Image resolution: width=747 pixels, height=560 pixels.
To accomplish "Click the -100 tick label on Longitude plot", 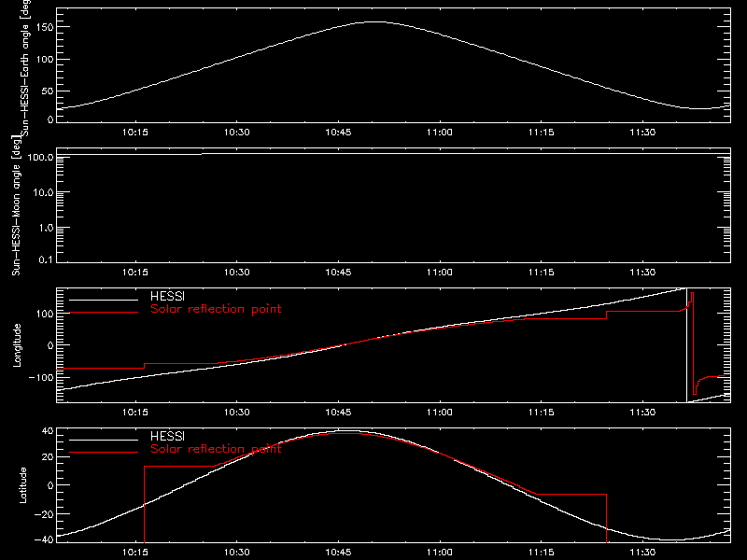I will 41,377.
